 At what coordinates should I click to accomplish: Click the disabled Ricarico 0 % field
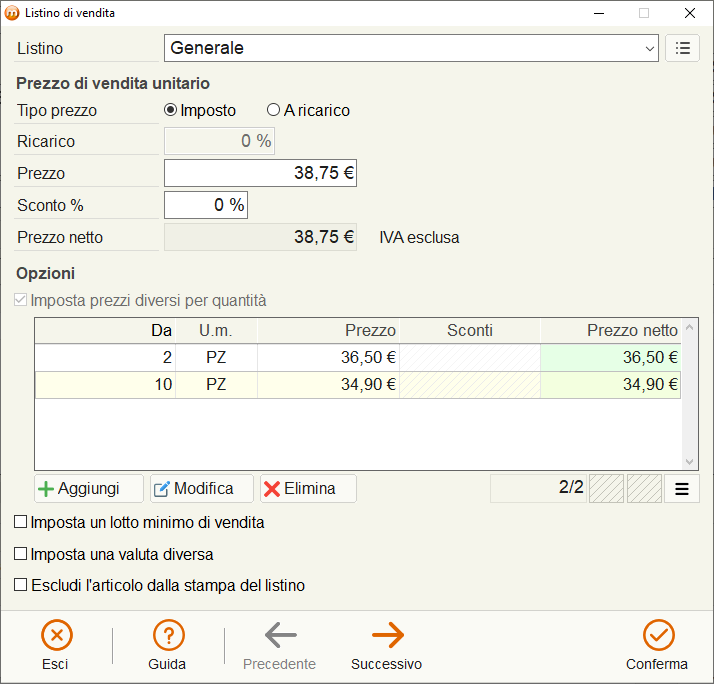pyautogui.click(x=219, y=141)
